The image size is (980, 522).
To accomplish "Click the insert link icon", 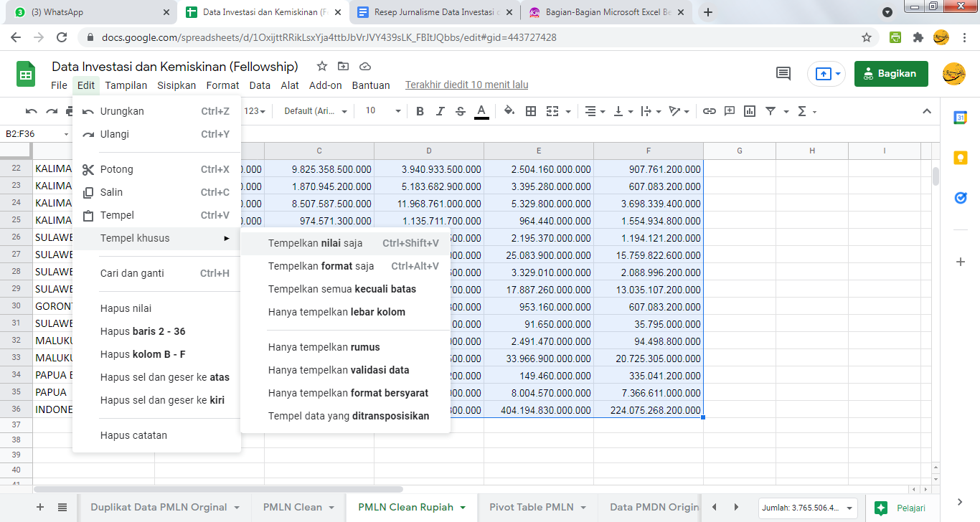I will coord(710,111).
